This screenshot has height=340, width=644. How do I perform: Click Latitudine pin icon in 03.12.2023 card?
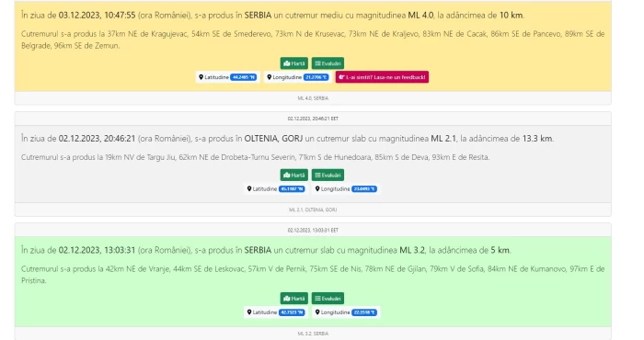tap(201, 77)
